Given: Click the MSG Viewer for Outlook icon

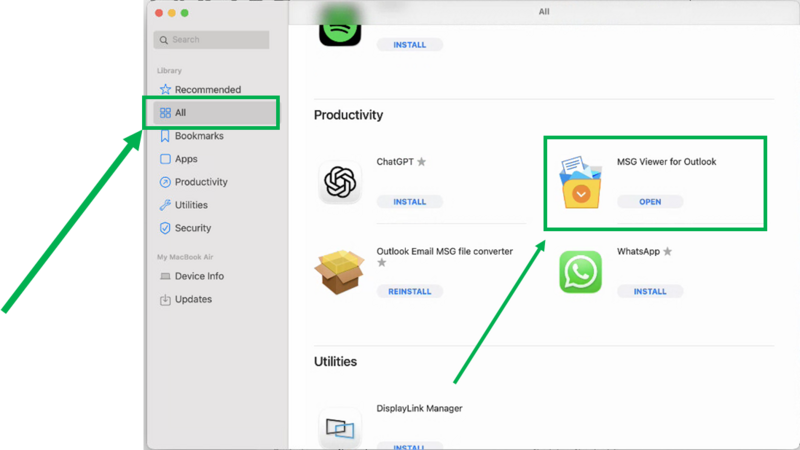Looking at the screenshot, I should [x=580, y=183].
